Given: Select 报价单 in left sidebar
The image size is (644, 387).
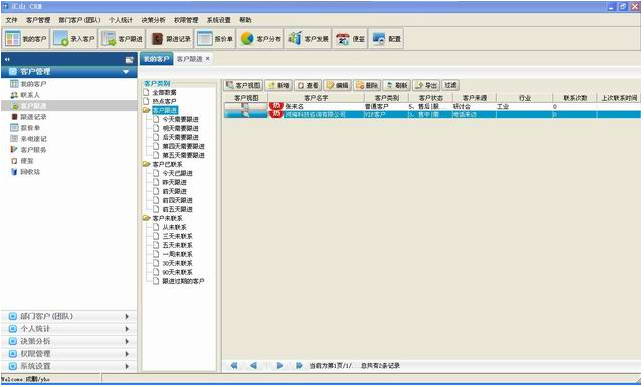Looking at the screenshot, I should coord(25,128).
